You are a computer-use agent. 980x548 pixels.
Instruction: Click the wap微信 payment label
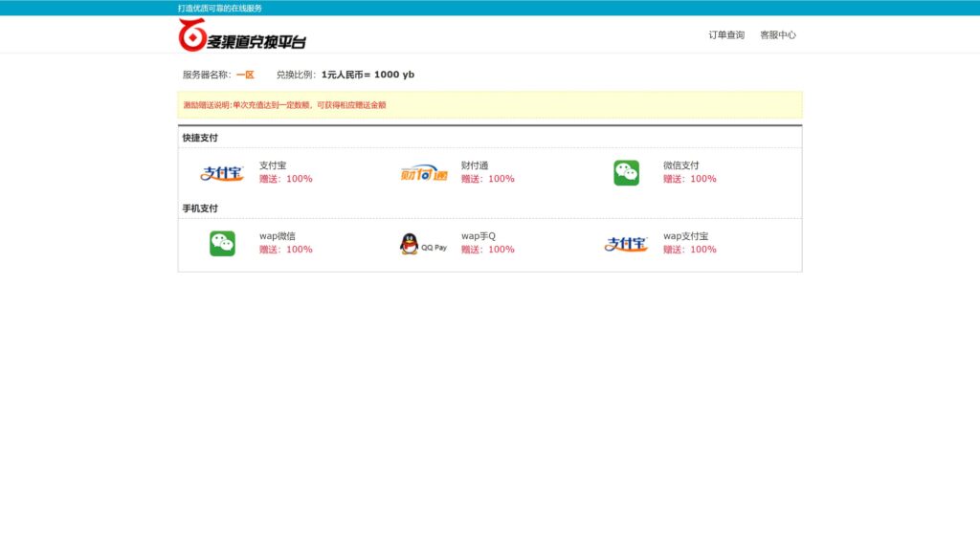tap(277, 236)
